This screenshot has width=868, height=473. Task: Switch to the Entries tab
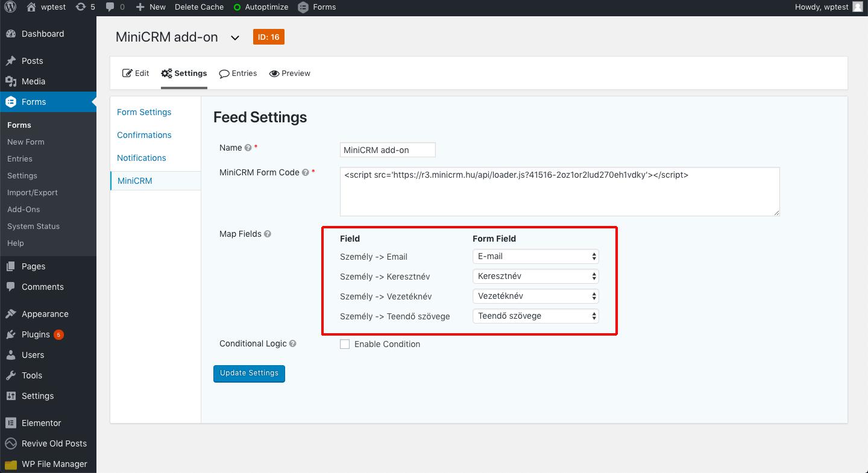click(237, 74)
